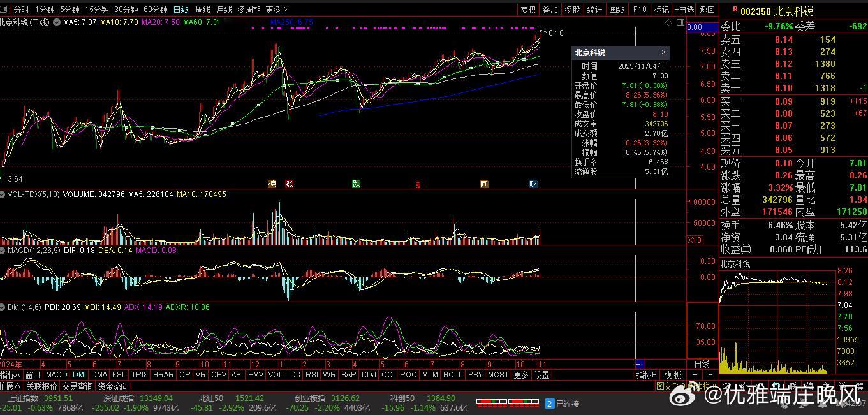Open 关联报价 tab
The image size is (868, 415).
(41, 386)
